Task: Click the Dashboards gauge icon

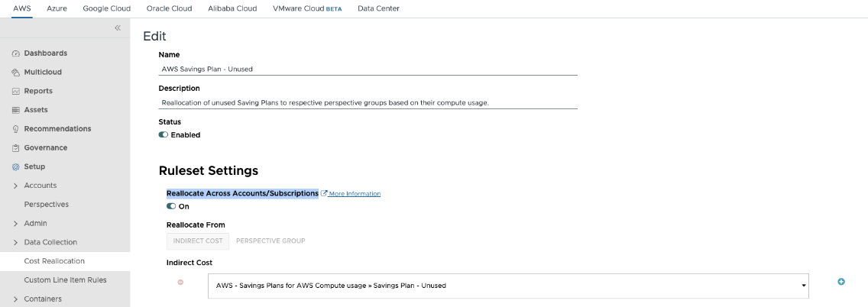Action: coord(15,53)
